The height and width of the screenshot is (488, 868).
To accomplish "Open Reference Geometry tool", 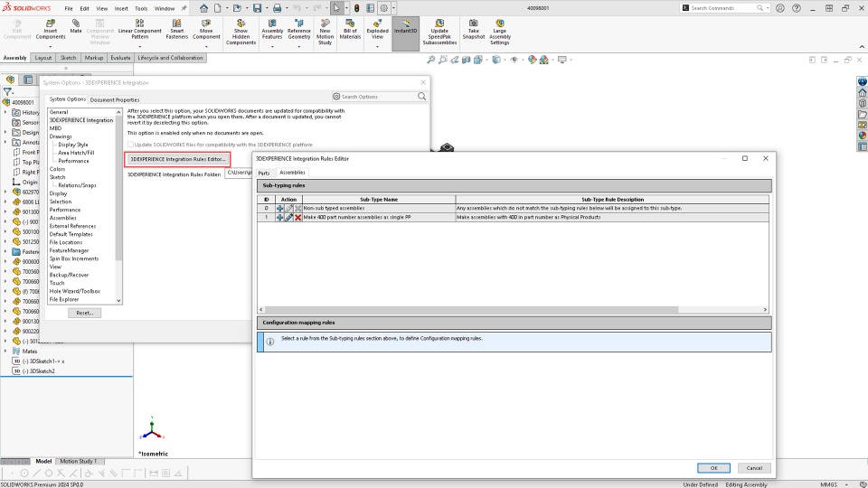I will (x=299, y=29).
